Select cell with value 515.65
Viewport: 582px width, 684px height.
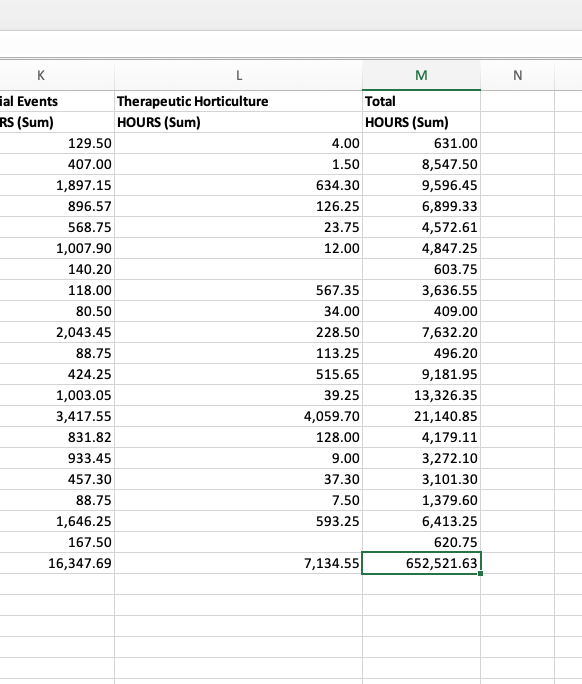tap(239, 374)
